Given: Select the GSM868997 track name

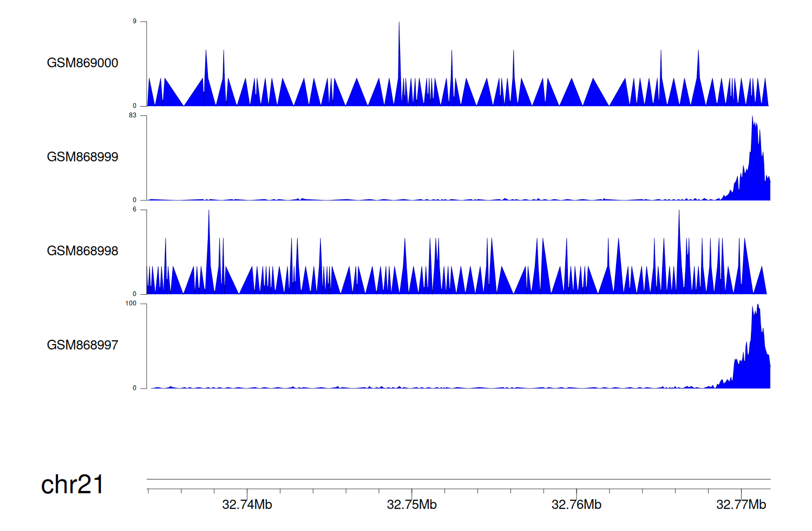Looking at the screenshot, I should click(x=82, y=345).
